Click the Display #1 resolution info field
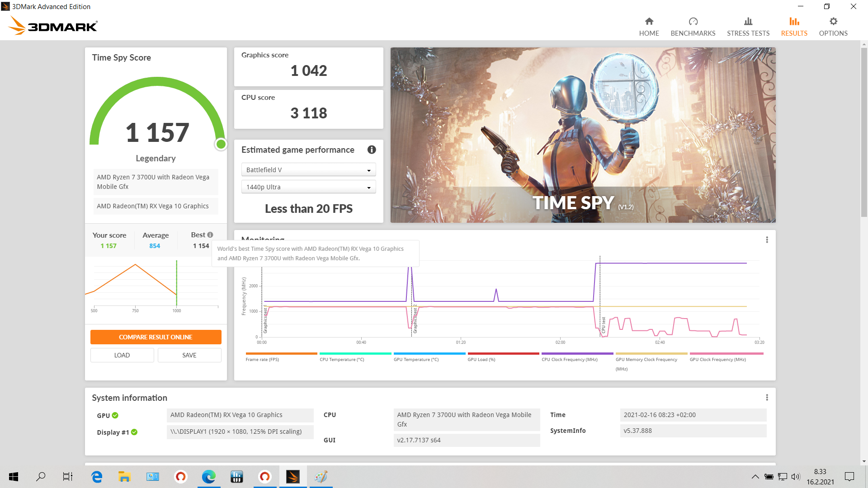This screenshot has width=868, height=488. (240, 432)
